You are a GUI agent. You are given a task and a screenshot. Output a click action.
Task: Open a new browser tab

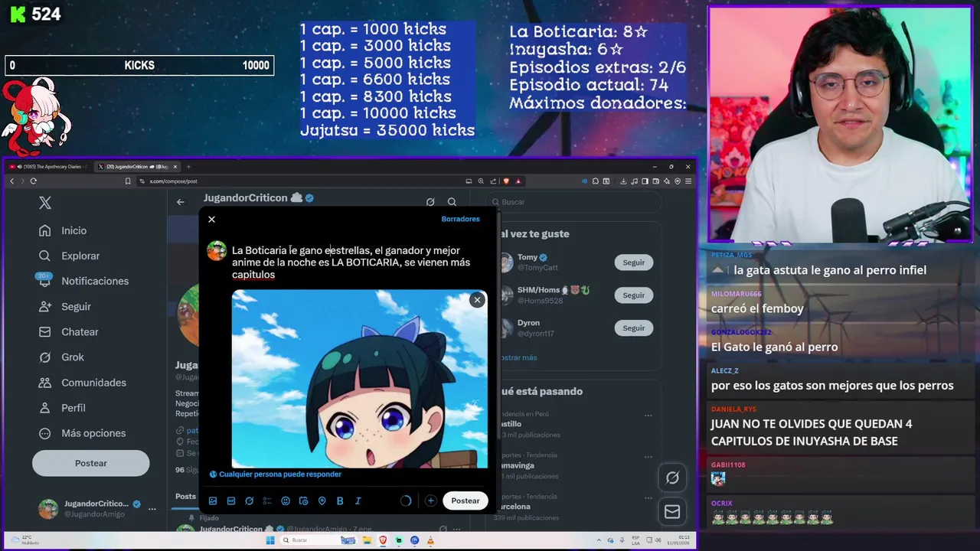188,167
